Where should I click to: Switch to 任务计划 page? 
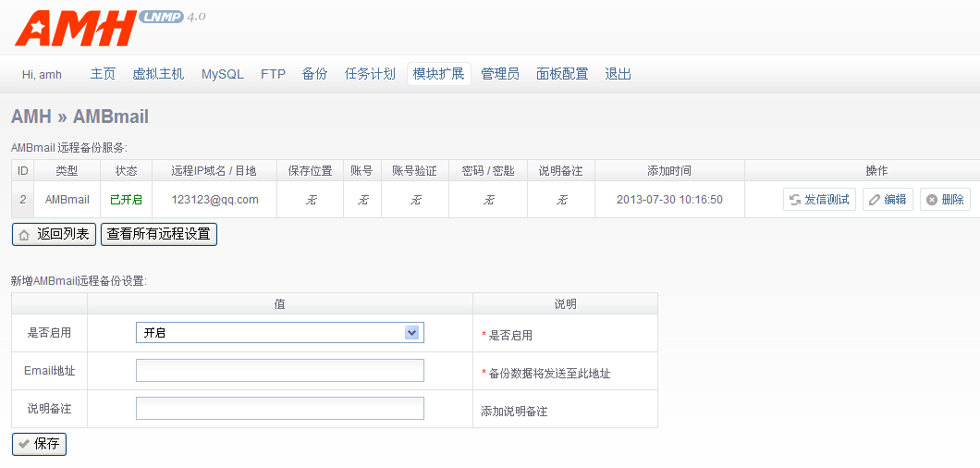(x=370, y=74)
